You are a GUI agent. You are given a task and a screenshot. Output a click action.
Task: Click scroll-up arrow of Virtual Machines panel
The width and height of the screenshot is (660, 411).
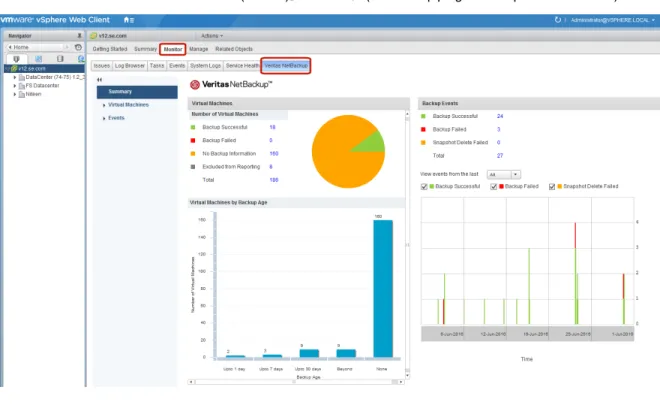407,114
